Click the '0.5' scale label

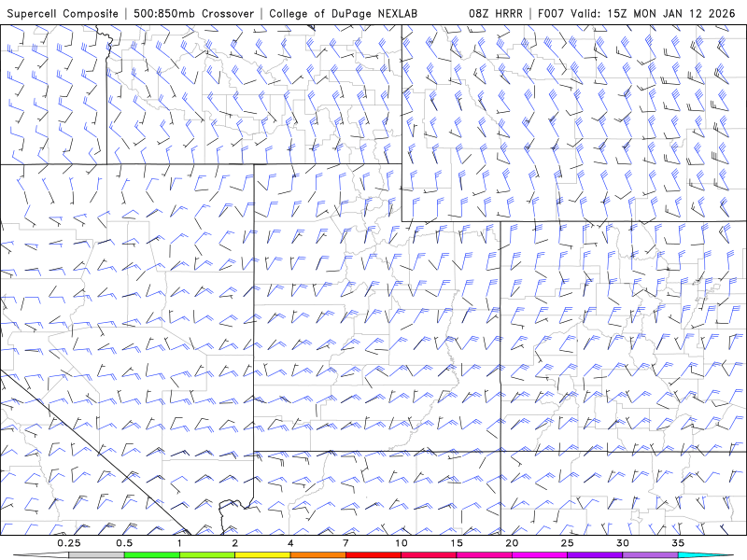(124, 543)
